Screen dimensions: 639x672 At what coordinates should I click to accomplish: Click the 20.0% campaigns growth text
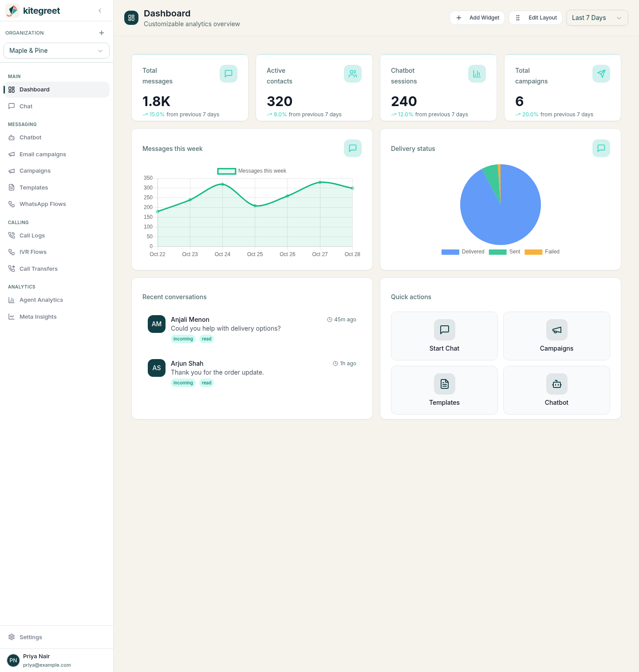530,115
